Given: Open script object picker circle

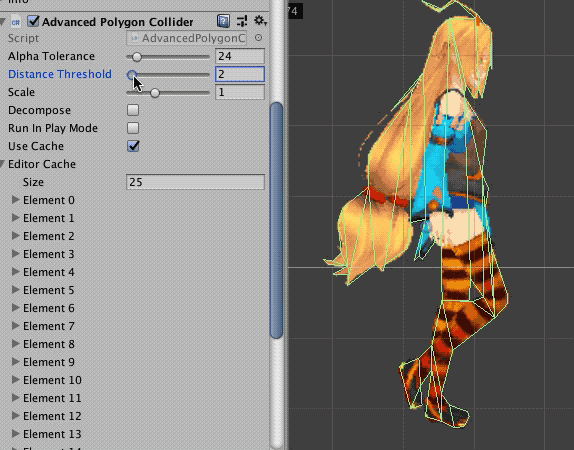Looking at the screenshot, I should click(x=258, y=38).
